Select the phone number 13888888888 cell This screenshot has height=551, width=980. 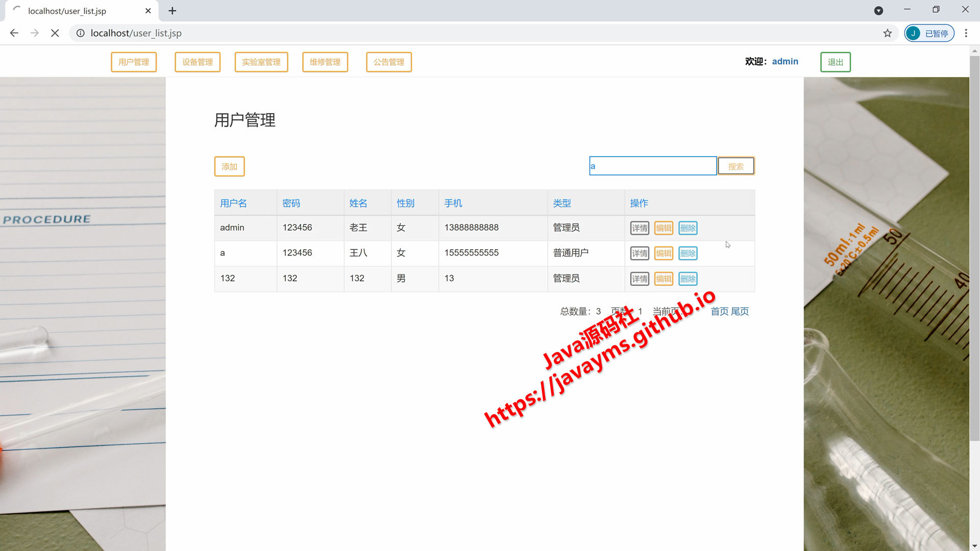pos(493,228)
